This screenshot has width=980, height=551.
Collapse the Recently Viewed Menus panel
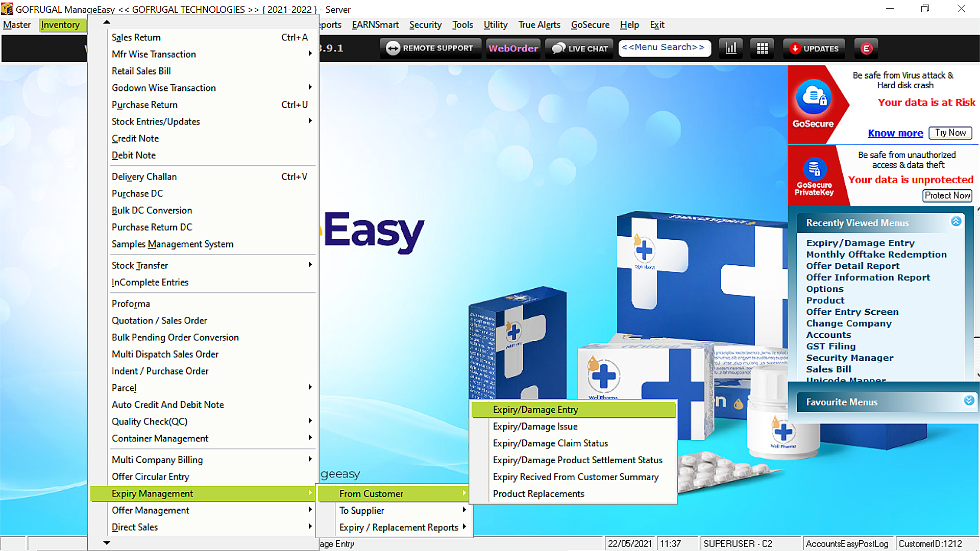955,221
